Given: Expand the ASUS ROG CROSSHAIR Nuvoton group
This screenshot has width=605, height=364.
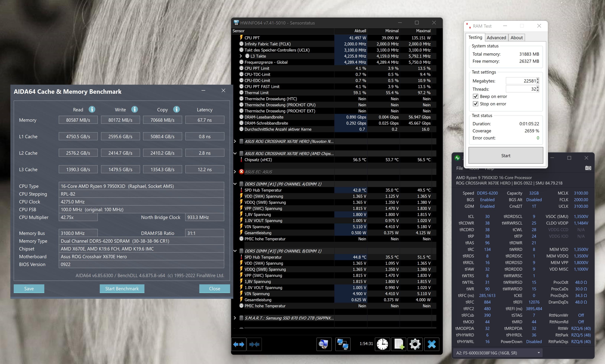Looking at the screenshot, I should 235,141.
